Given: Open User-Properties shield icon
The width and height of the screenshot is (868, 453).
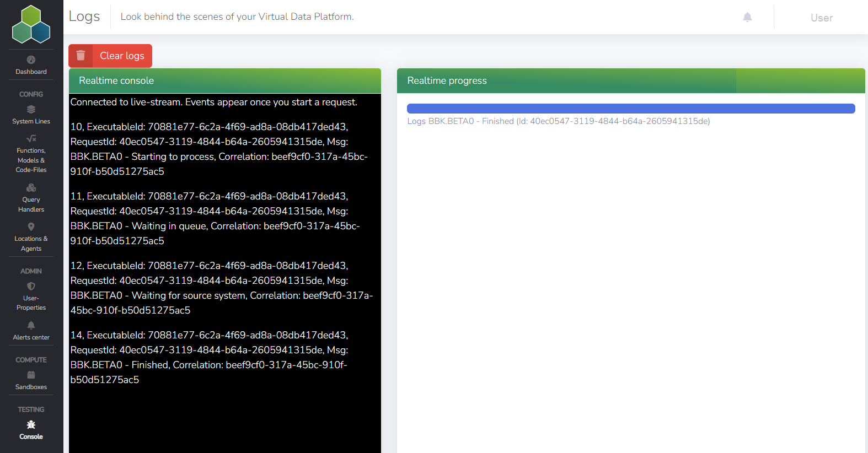Looking at the screenshot, I should (31, 286).
